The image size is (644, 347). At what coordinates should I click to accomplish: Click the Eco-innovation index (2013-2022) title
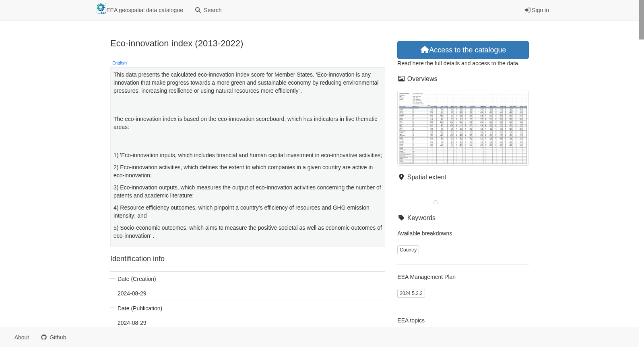[177, 44]
